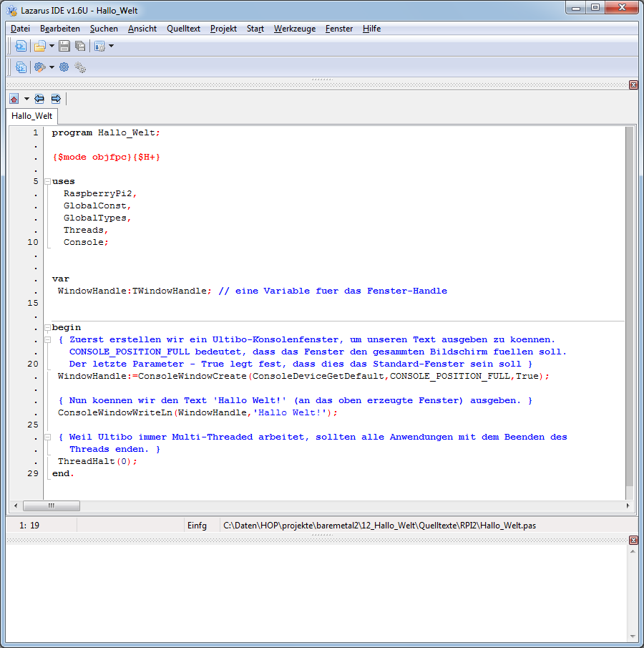
Task: Click the jump forward arrow icon
Action: [x=56, y=99]
